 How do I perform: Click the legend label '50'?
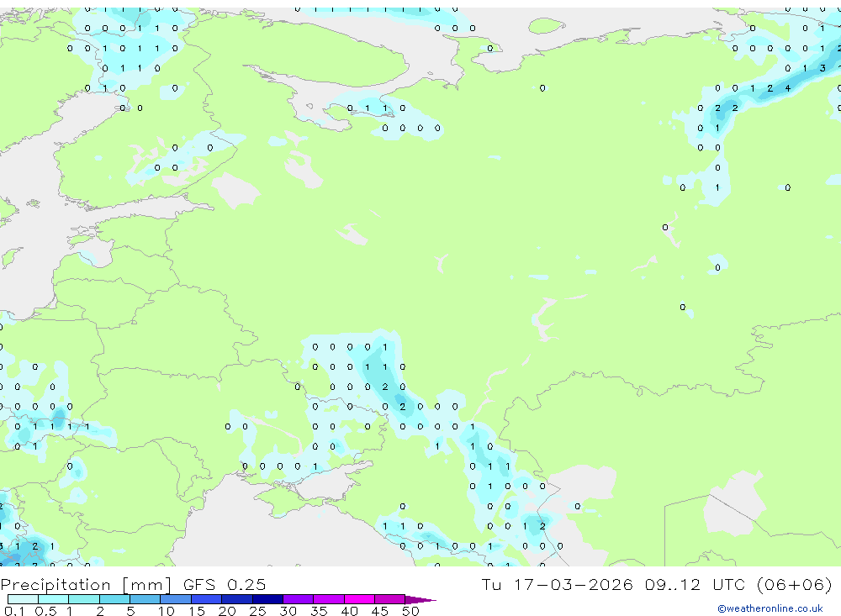point(410,611)
